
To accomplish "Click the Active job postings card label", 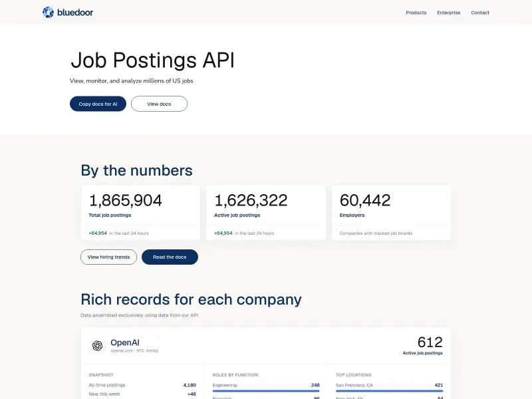I will coord(237,215).
